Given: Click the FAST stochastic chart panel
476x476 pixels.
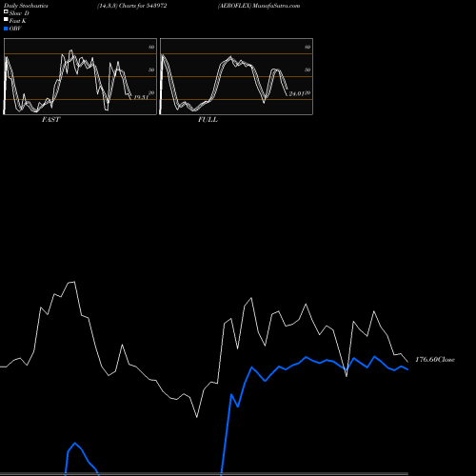Looking at the screenshot, I should point(80,76).
